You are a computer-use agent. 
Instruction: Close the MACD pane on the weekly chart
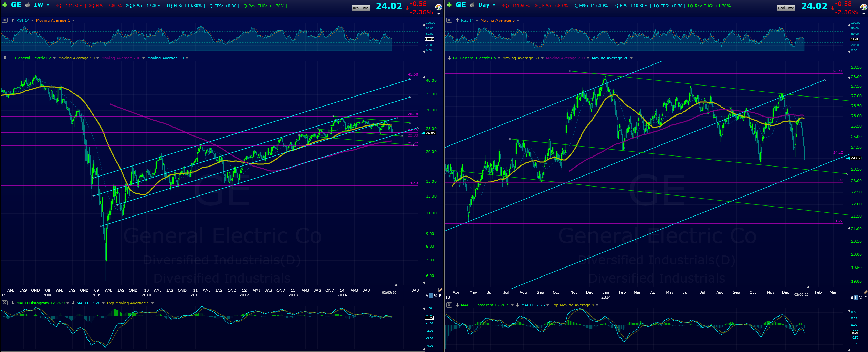[4, 303]
